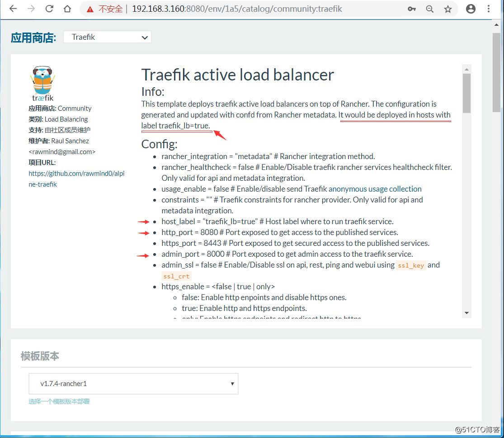The width and height of the screenshot is (504, 438).
Task: Bookmark this page with the star icon
Action: 448,9
